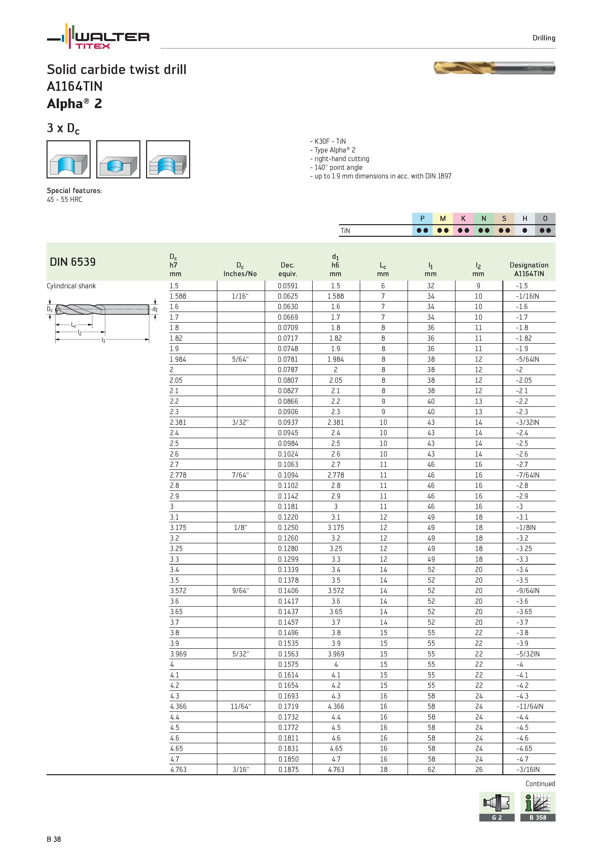Pick the blue P material group swatch

click(422, 218)
